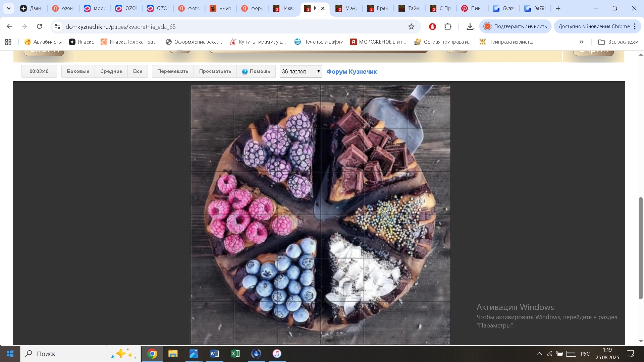Viewport: 644px width, 362px height.
Task: Open the notifications center icon
Action: pos(630,354)
